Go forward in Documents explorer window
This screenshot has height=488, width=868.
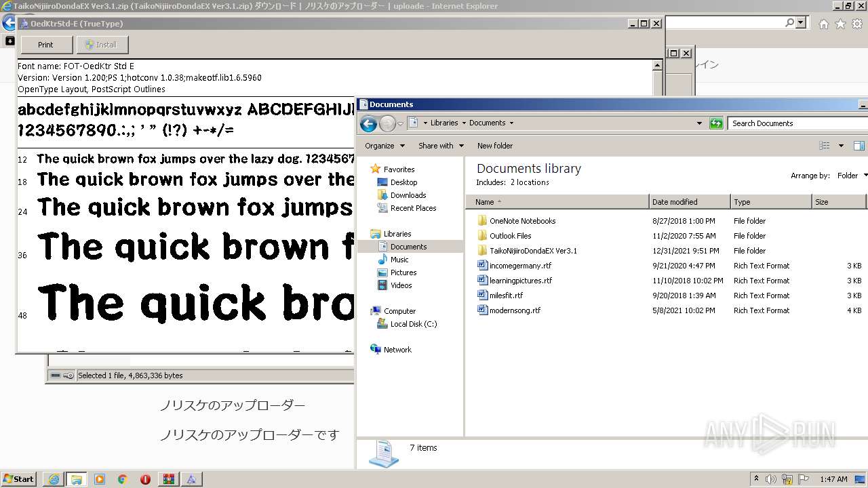coord(387,123)
